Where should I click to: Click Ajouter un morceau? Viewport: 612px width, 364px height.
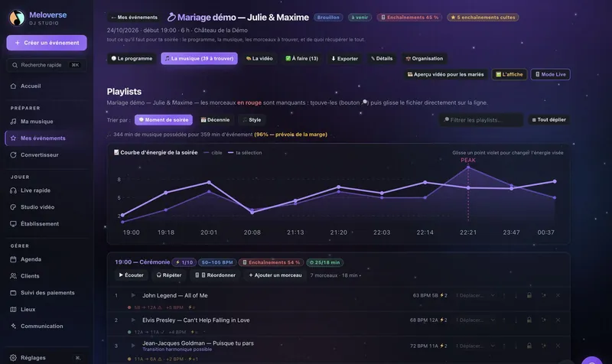coord(275,275)
